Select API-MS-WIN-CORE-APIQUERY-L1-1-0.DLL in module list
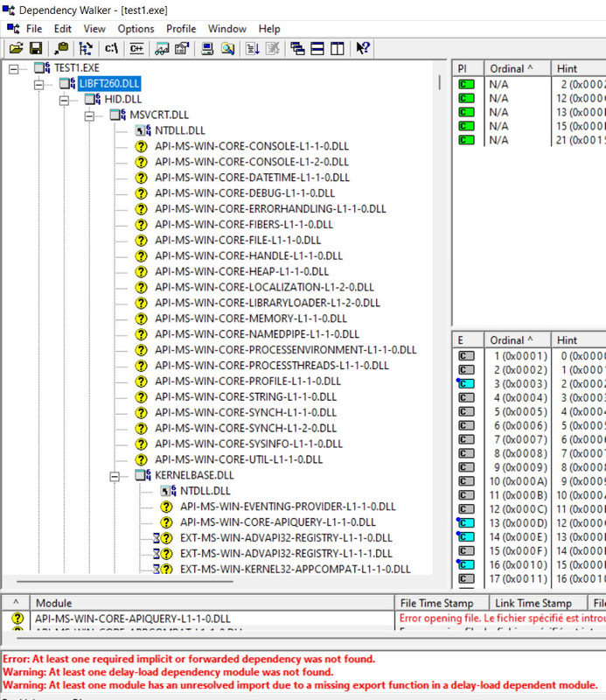This screenshot has height=700, width=606. point(133,619)
